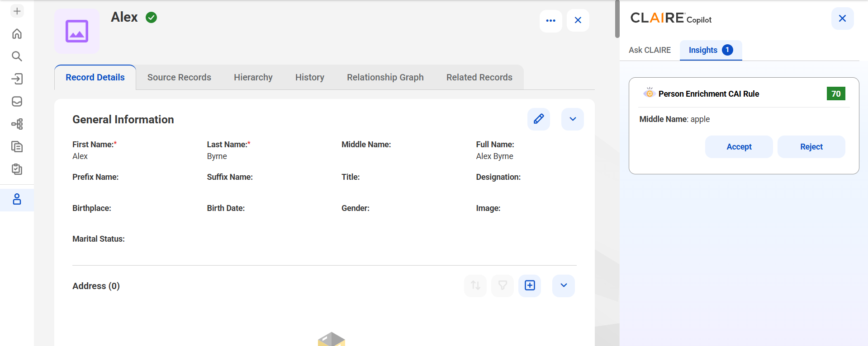The image size is (868, 346).
Task: Open the Hierarchy tab
Action: pyautogui.click(x=253, y=77)
